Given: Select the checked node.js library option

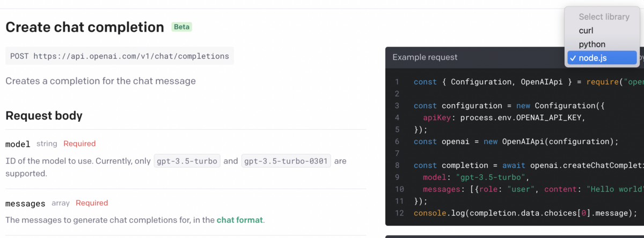Looking at the screenshot, I should pos(602,57).
